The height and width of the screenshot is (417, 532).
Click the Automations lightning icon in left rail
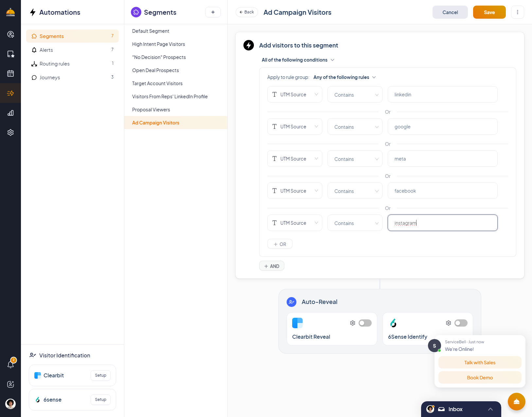10,93
